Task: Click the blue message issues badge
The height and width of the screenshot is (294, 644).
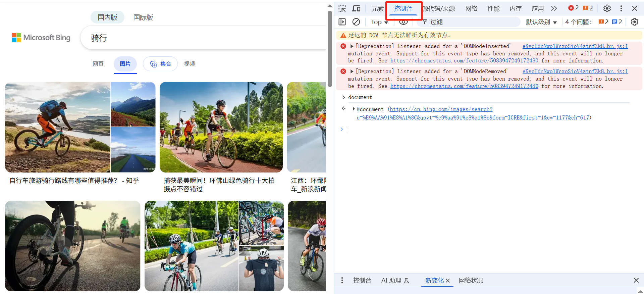Action: coord(617,22)
